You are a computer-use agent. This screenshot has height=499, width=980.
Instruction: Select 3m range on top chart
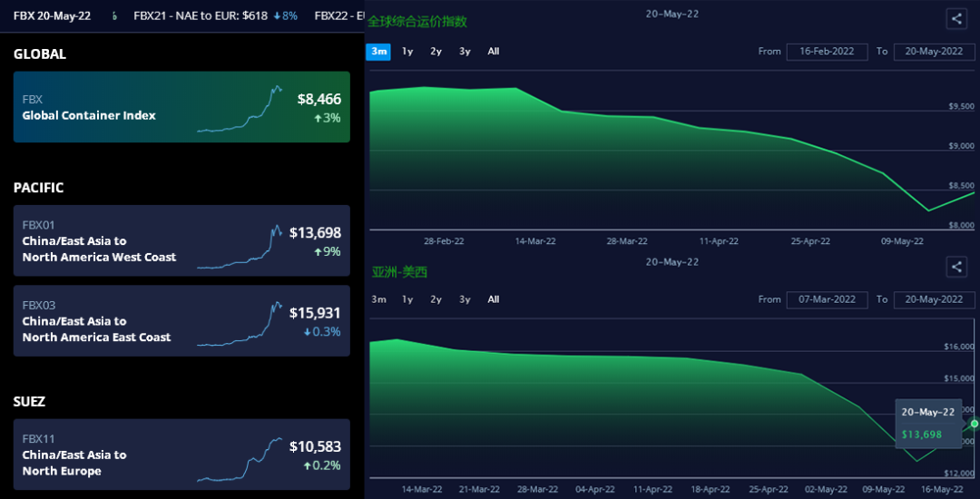pos(378,52)
